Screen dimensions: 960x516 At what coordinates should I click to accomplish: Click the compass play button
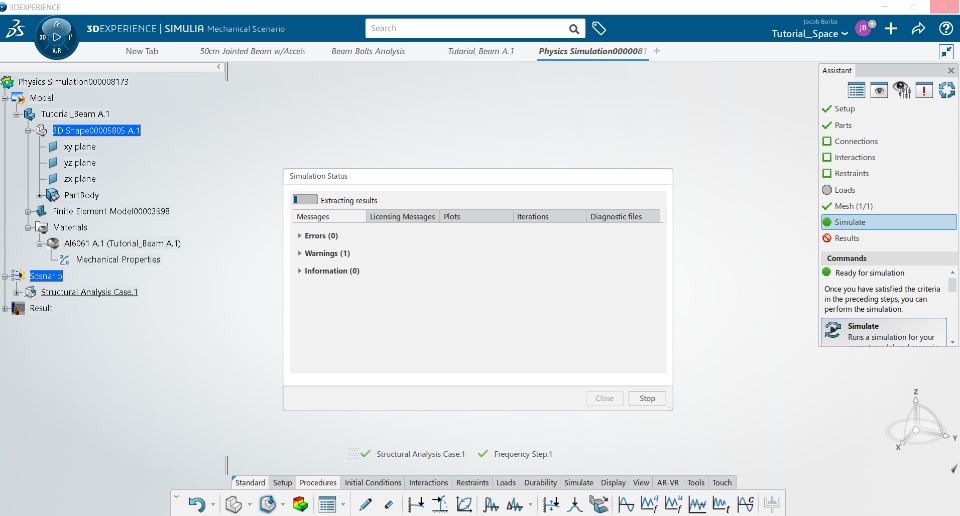click(56, 37)
